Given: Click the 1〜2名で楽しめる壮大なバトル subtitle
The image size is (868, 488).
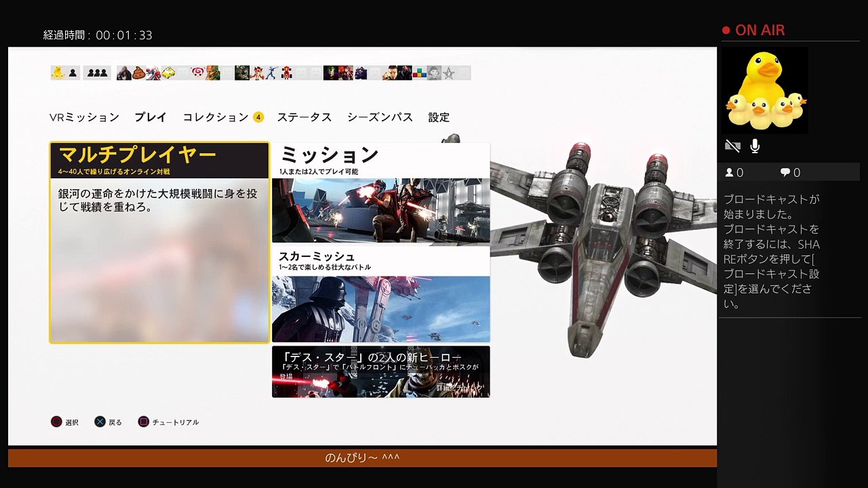Looking at the screenshot, I should (x=325, y=267).
